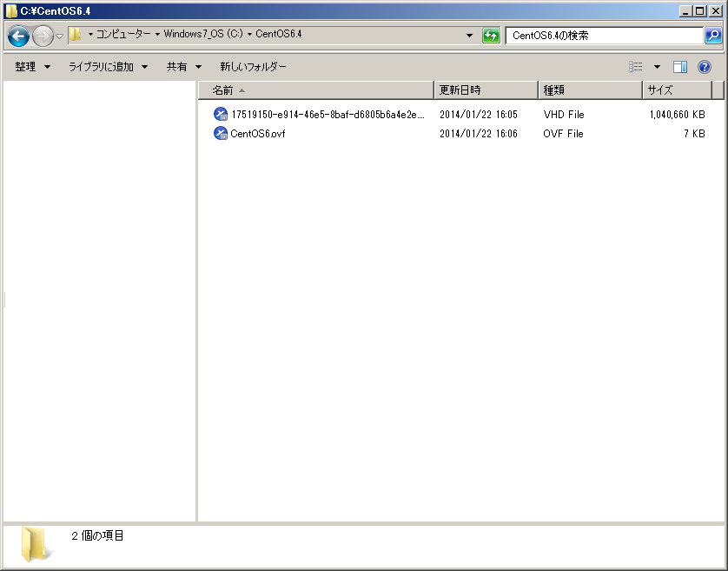Click the 2 個の項目 status text
This screenshot has width=728, height=571.
[x=97, y=535]
